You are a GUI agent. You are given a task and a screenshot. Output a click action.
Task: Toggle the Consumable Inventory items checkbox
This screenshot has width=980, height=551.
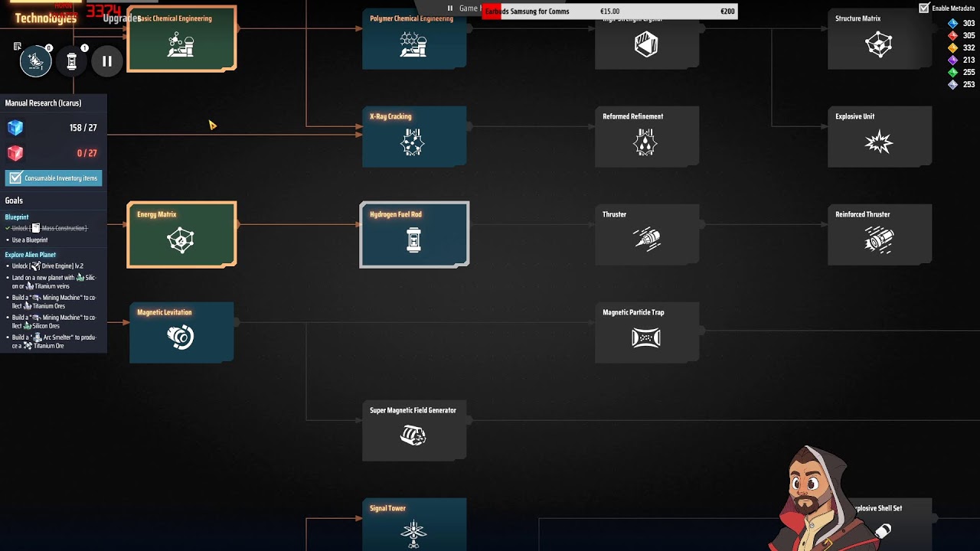[15, 178]
